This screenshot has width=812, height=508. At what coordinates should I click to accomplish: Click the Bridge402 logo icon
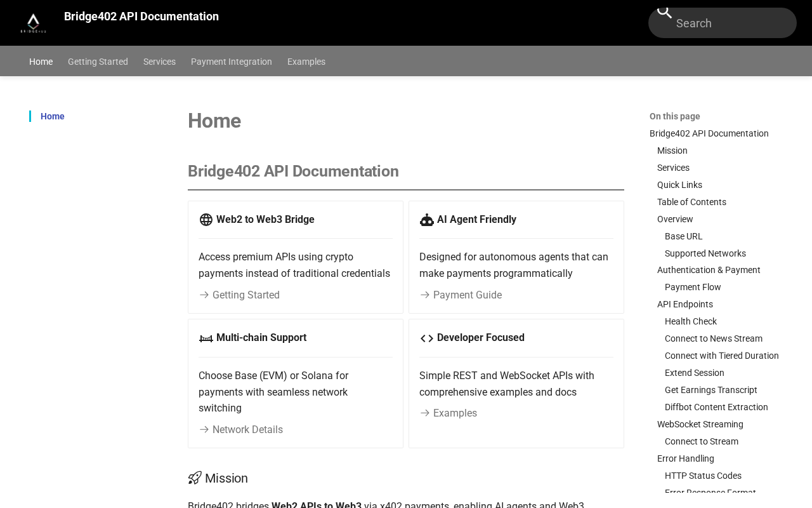(x=33, y=23)
